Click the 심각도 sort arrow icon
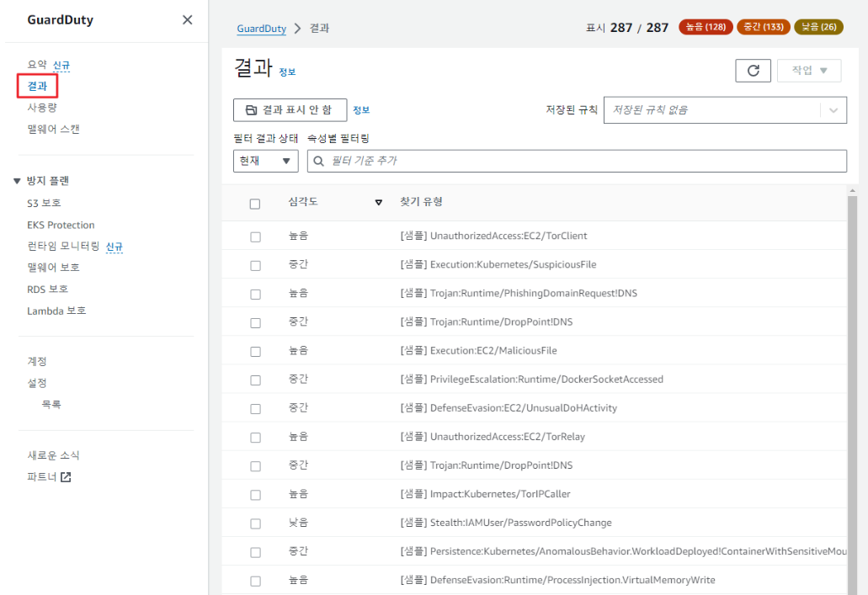The image size is (868, 595). 379,203
